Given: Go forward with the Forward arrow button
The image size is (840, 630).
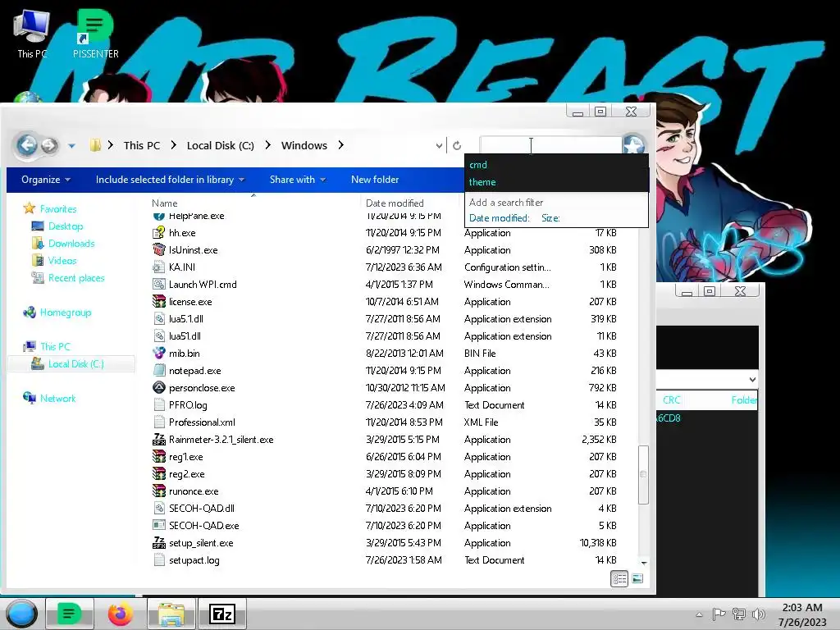Looking at the screenshot, I should tap(49, 145).
